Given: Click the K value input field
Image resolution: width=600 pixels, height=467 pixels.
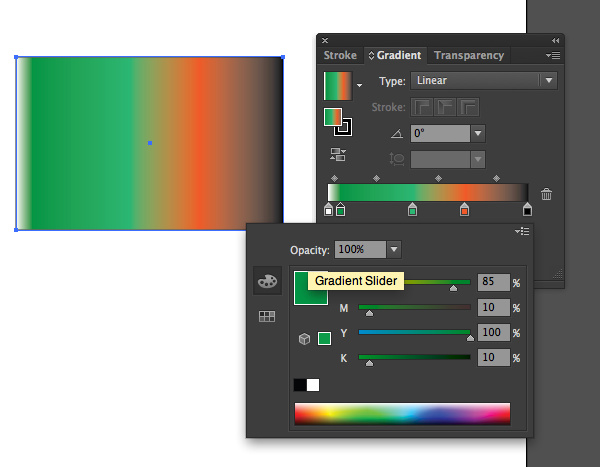Looking at the screenshot, I should coord(493,358).
